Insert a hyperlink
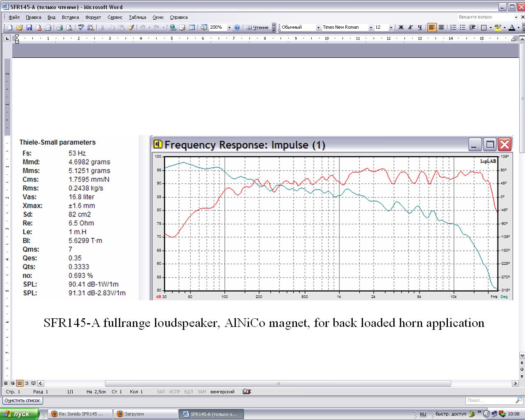 pos(173,27)
